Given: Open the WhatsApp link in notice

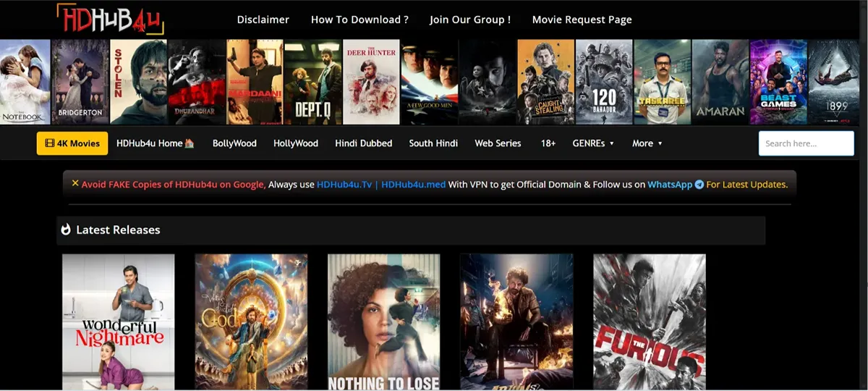Looking at the screenshot, I should pos(670,185).
